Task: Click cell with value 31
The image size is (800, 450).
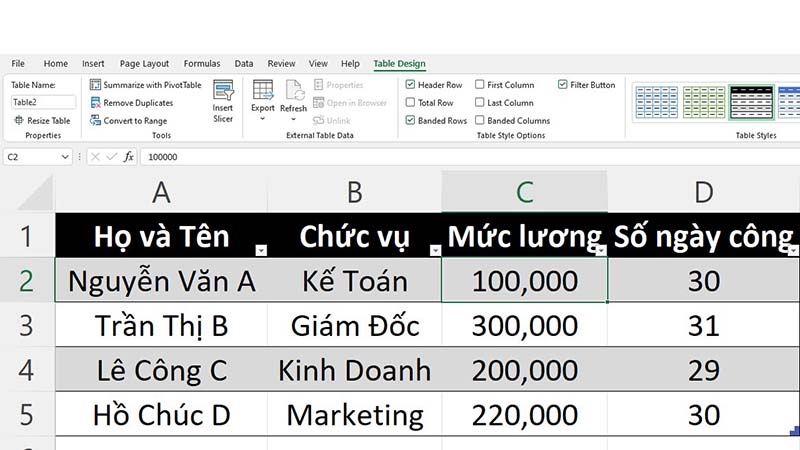Action: point(704,325)
